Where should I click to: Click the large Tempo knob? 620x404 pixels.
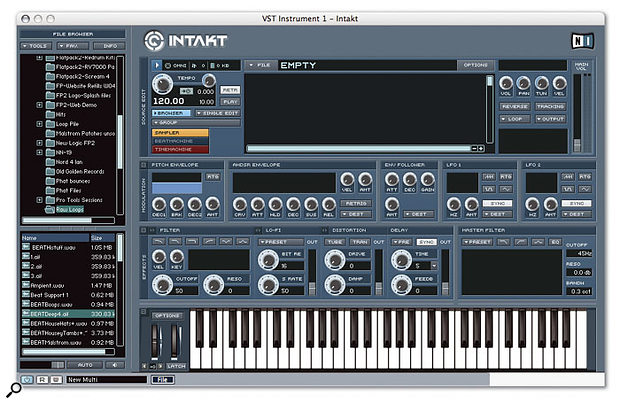tap(163, 84)
